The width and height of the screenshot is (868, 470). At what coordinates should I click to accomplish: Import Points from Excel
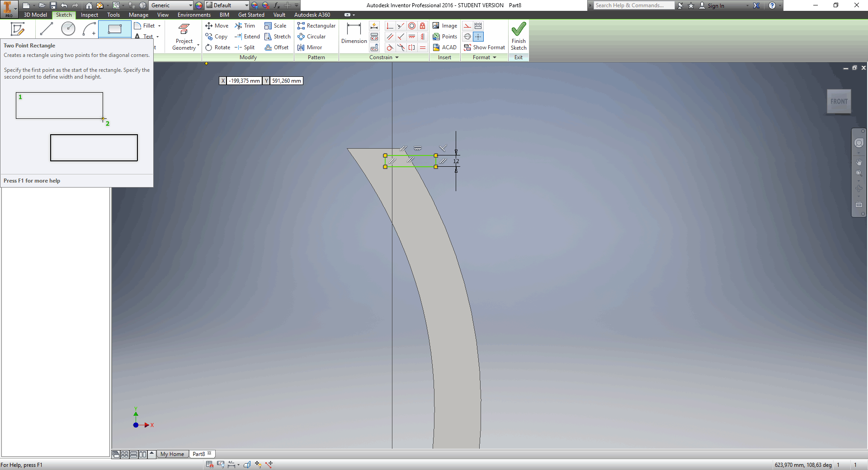pos(445,37)
